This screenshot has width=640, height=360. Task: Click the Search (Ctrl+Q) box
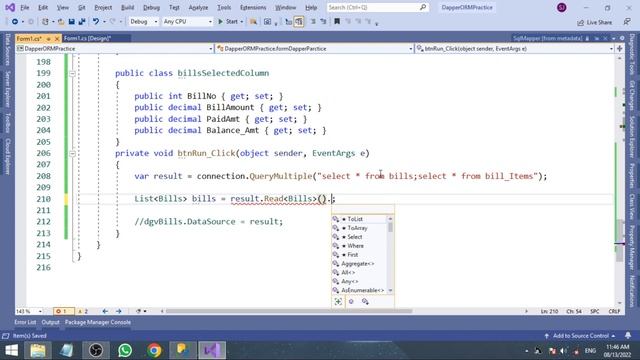[x=378, y=7]
